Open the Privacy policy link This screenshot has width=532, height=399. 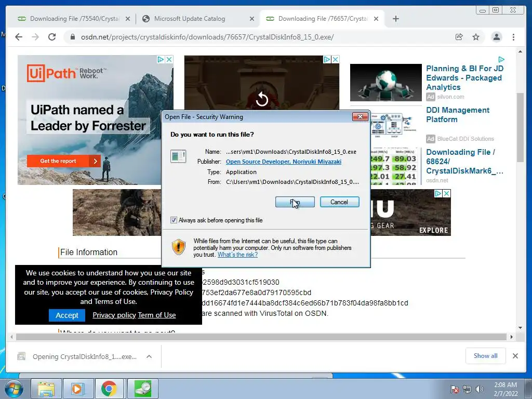point(114,315)
